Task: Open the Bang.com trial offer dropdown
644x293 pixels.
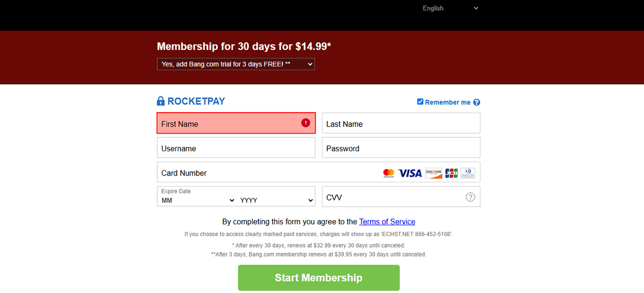Action: click(x=236, y=64)
